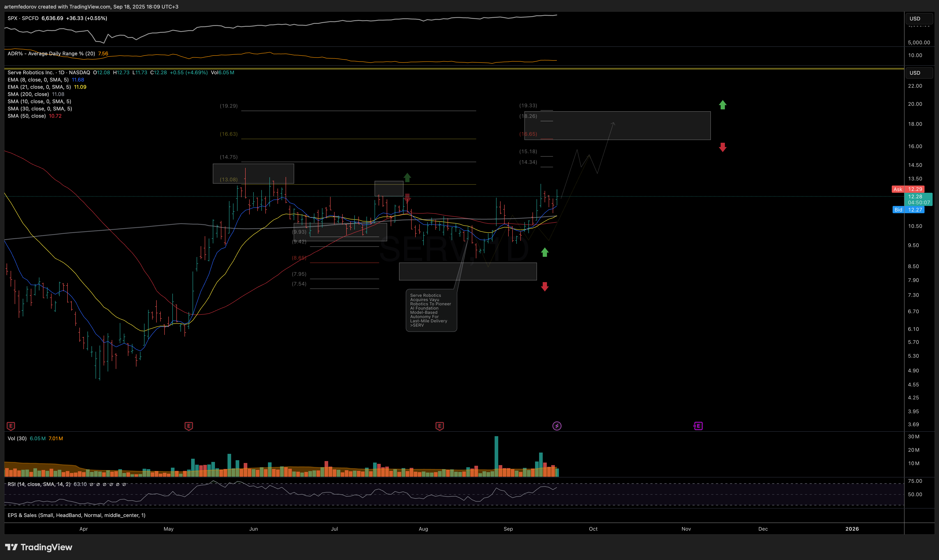This screenshot has width=939, height=560.
Task: Select green up arrow above the August support box
Action: tap(545, 252)
